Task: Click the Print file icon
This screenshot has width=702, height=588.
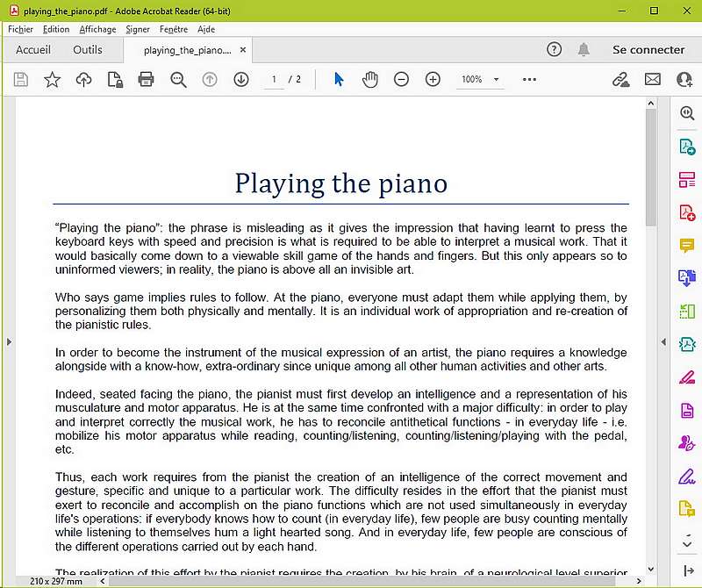Action: [x=147, y=80]
